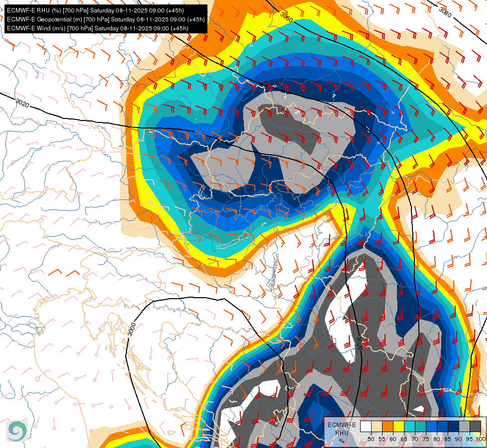The image size is (487, 448).
Task: Click the 3000 contour label
Action: (x=132, y=329)
